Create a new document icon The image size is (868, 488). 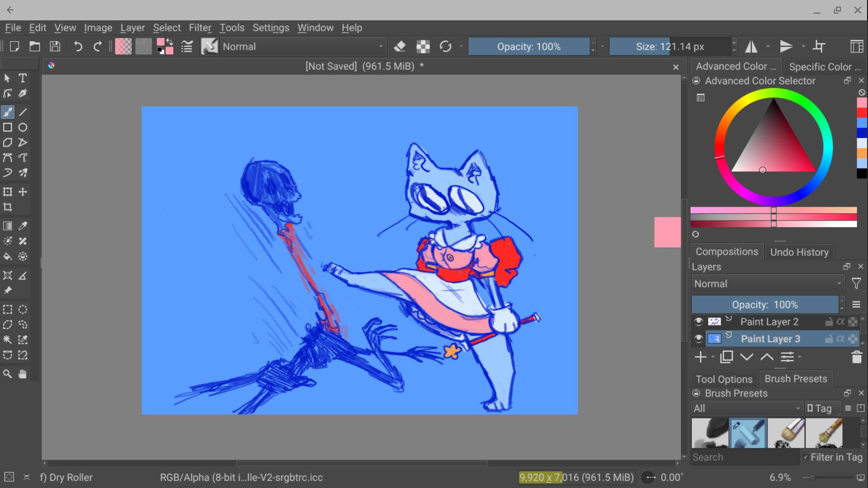coord(14,47)
